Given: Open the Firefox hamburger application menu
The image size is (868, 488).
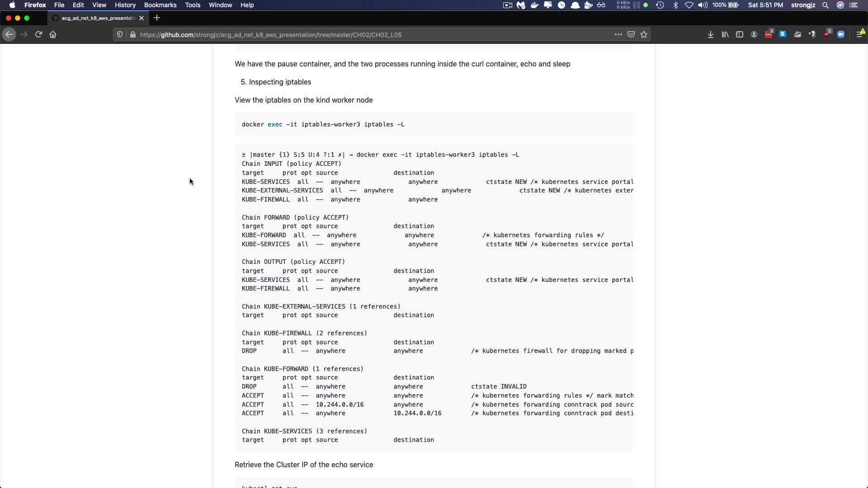Looking at the screenshot, I should [859, 34].
